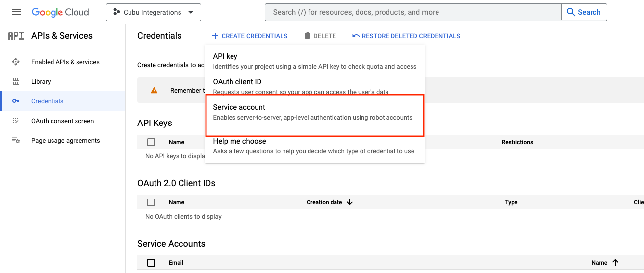Click the OAuth 2.0 Client IDs heading
The width and height of the screenshot is (644, 273).
pos(177,183)
